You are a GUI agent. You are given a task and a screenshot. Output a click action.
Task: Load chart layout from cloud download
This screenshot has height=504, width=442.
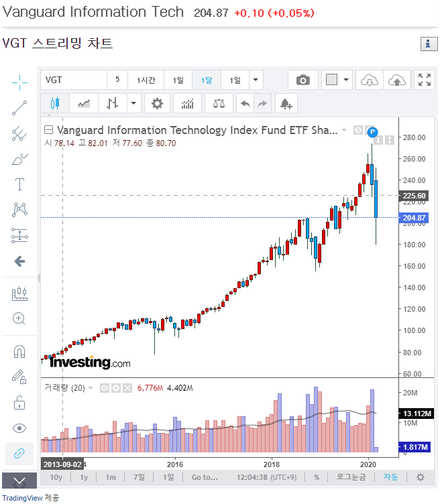(369, 80)
